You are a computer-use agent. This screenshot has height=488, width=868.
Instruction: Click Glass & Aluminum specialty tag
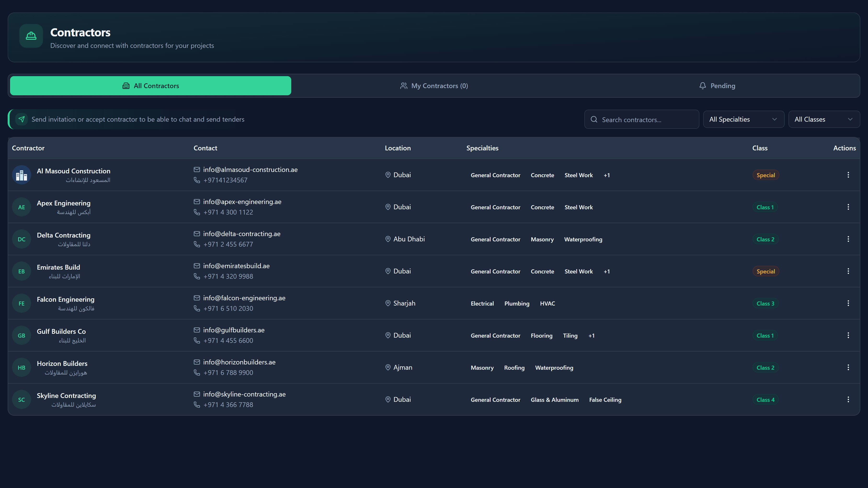pos(555,400)
